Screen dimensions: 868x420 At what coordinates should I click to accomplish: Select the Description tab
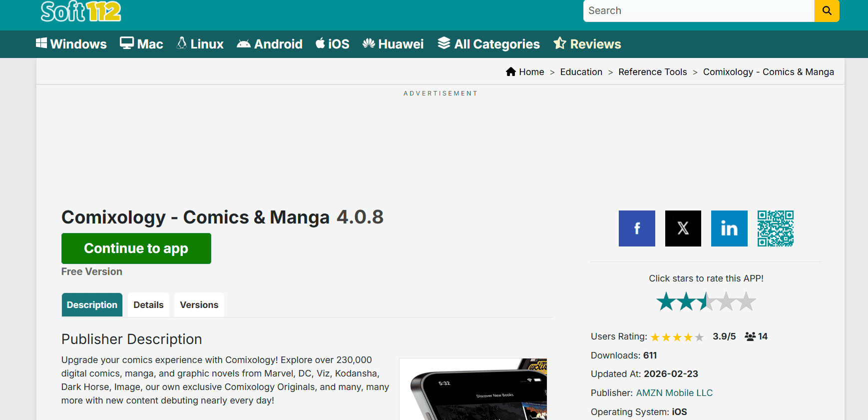(92, 305)
